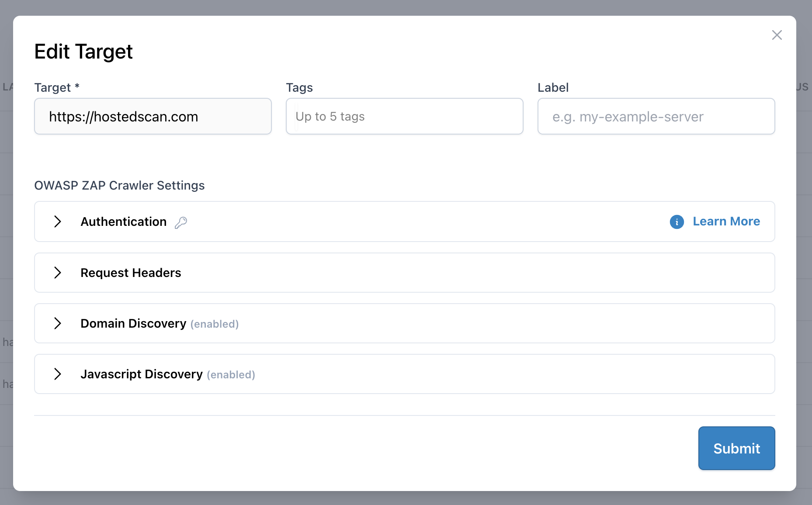This screenshot has width=812, height=505.
Task: Click the key icon beside Authentication
Action: 181,222
